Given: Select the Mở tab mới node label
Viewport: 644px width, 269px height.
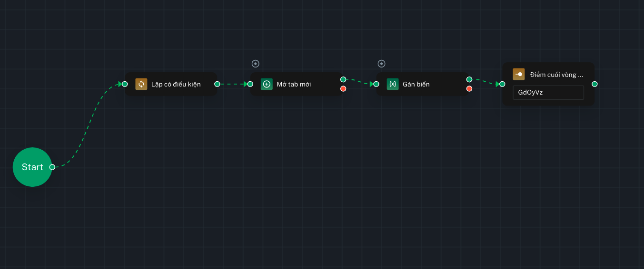Looking at the screenshot, I should (x=294, y=84).
